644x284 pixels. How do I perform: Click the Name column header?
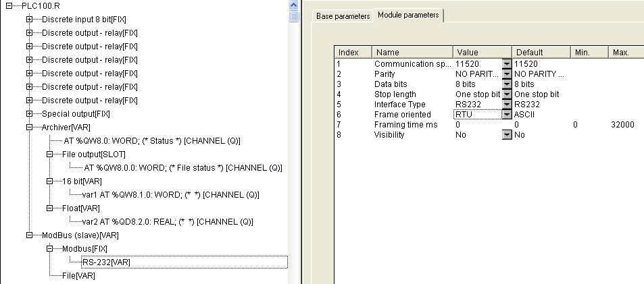[x=412, y=52]
